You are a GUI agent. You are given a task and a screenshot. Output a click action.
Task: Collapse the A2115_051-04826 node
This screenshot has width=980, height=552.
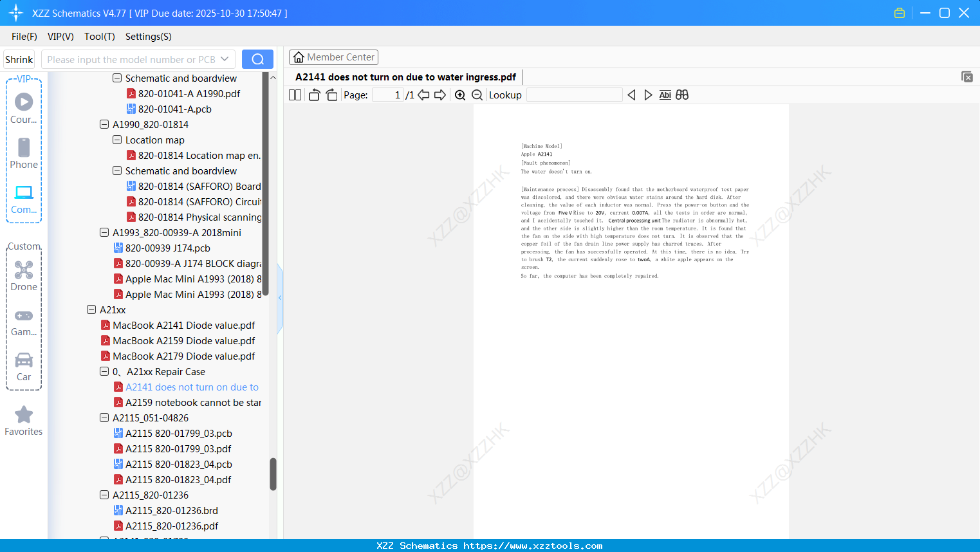[104, 418]
